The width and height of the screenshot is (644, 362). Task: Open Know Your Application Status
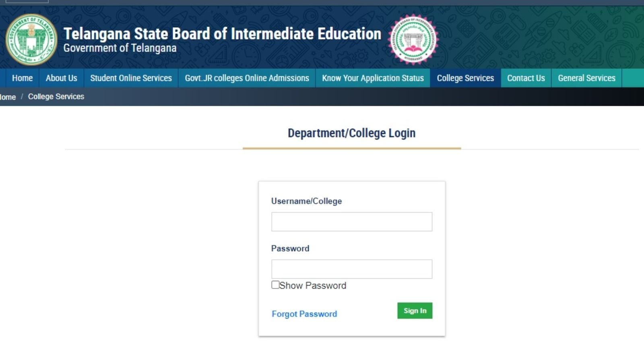373,78
